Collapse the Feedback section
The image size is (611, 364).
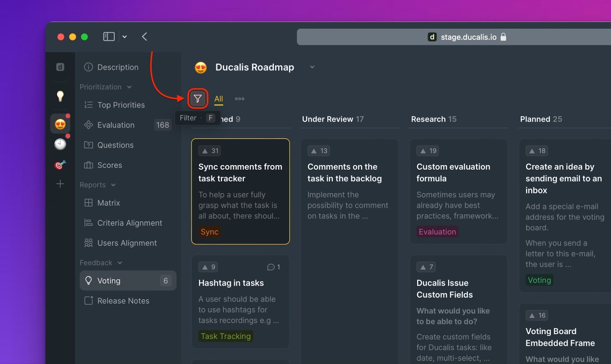tap(120, 263)
